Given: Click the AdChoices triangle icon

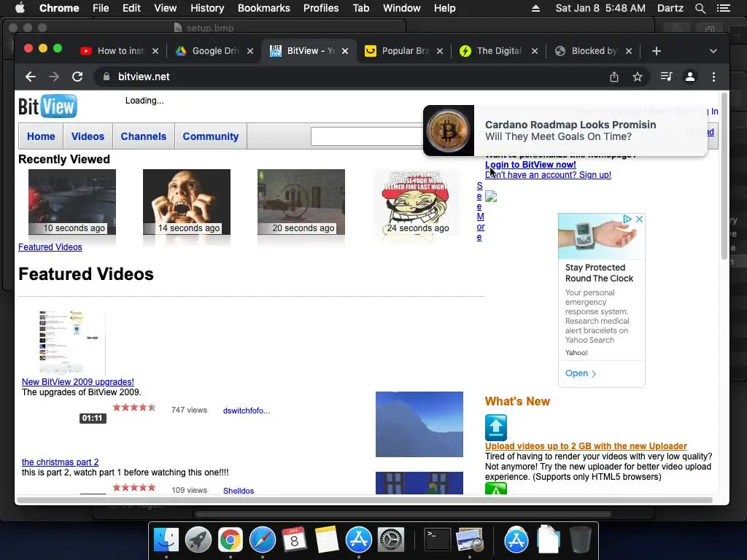Looking at the screenshot, I should 627,219.
